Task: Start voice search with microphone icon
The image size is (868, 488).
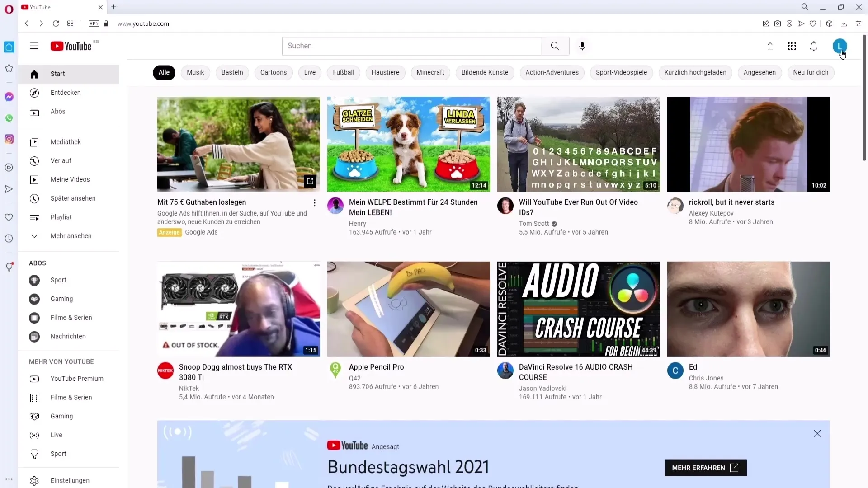Action: point(582,46)
